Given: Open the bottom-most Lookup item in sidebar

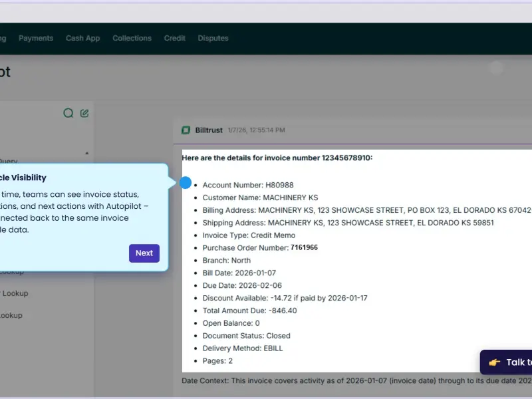Looking at the screenshot, I should click(11, 315).
